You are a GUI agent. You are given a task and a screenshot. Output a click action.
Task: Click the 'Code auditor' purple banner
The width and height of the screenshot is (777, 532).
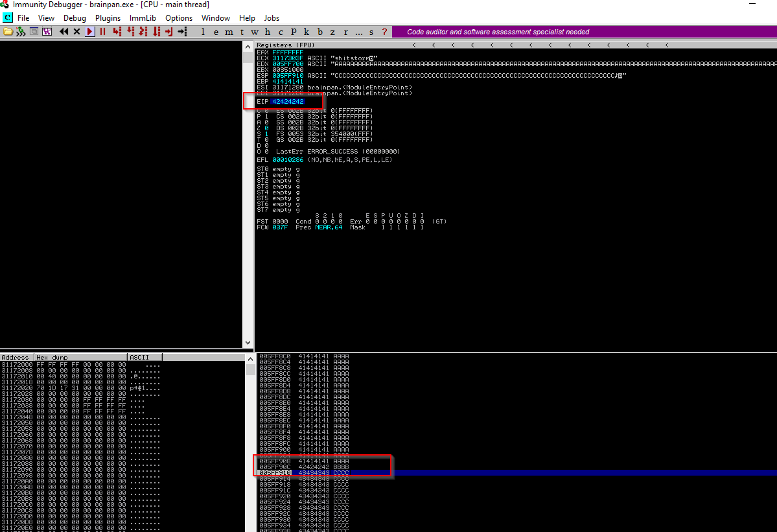[498, 32]
